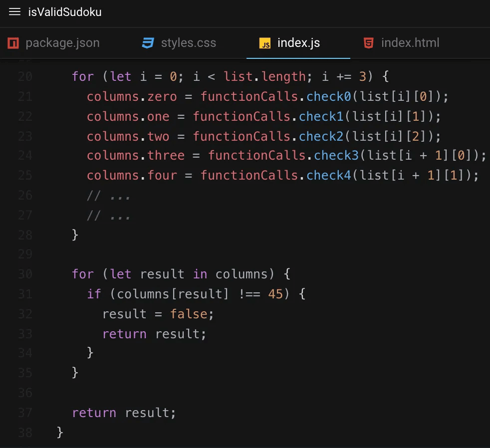
Task: Click line number 30
Action: coord(25,274)
